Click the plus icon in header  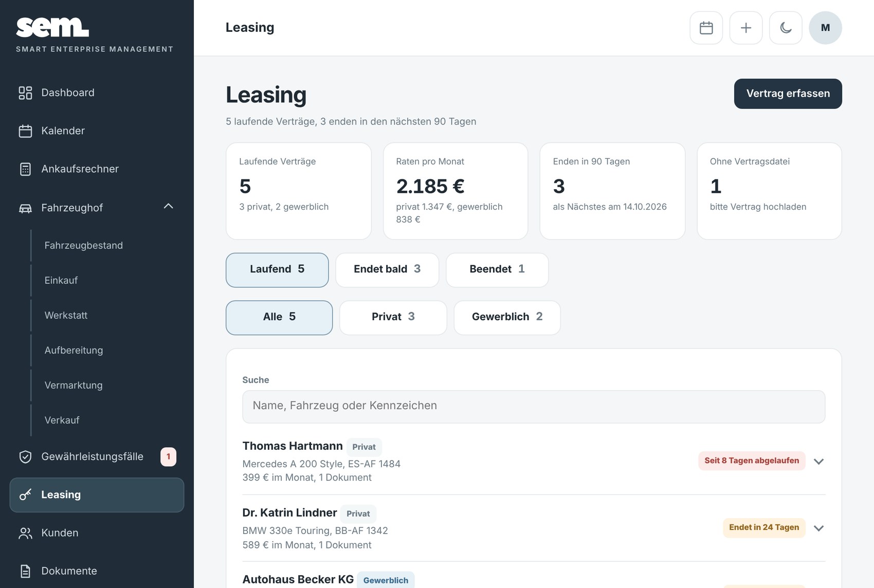coord(746,28)
